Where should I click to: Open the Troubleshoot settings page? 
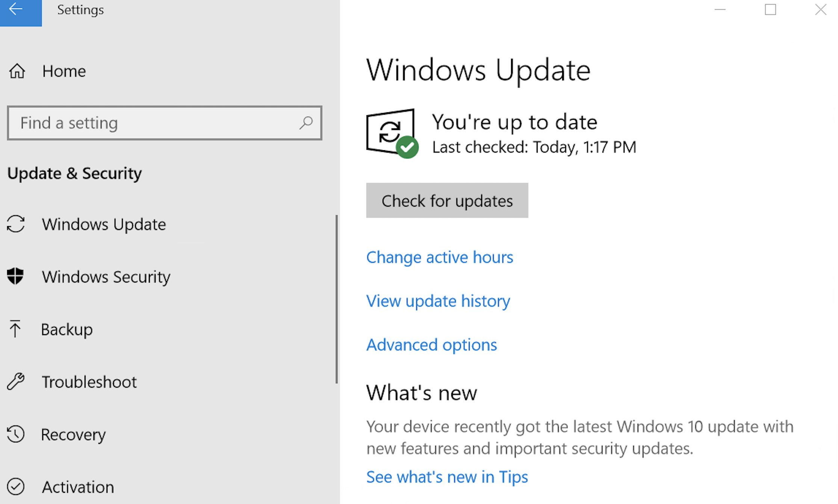point(89,382)
